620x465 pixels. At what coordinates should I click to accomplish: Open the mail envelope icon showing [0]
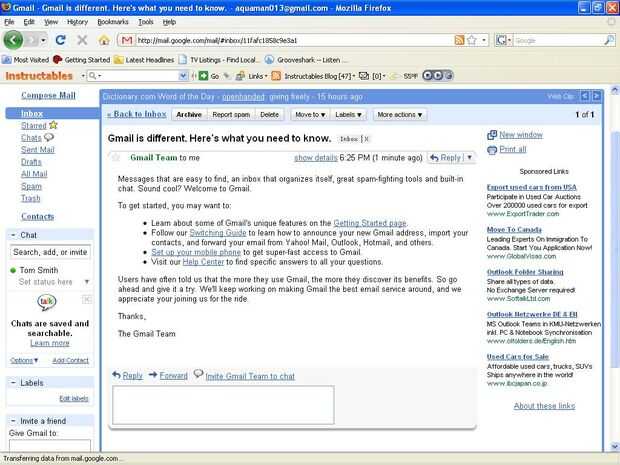tap(364, 76)
